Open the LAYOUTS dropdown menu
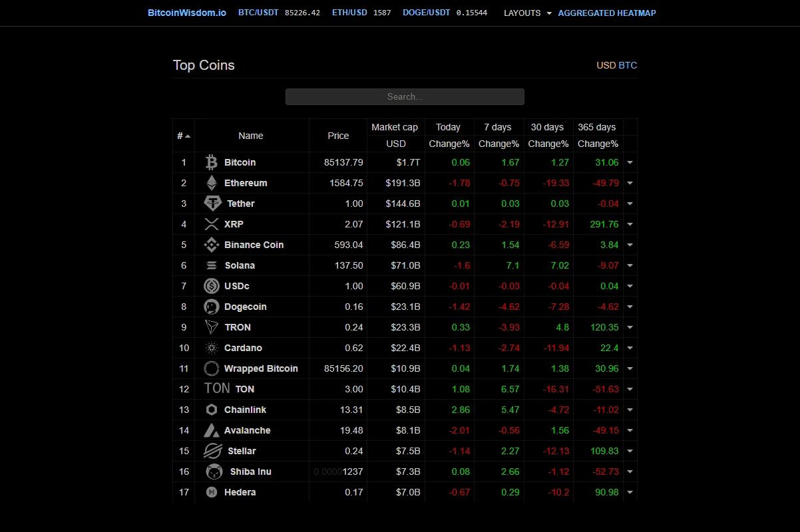The image size is (800, 532). [x=528, y=13]
